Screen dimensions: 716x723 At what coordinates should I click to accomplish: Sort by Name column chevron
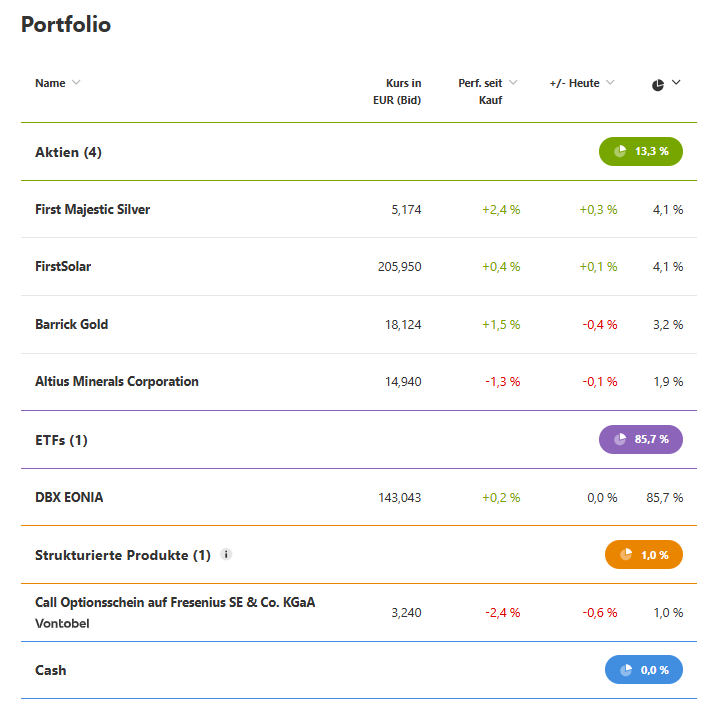tap(76, 83)
